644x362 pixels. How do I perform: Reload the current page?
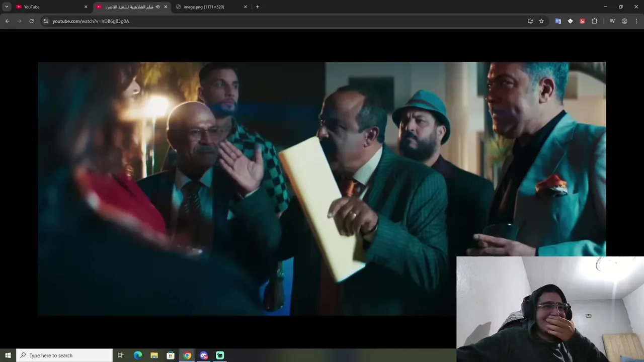[31, 21]
